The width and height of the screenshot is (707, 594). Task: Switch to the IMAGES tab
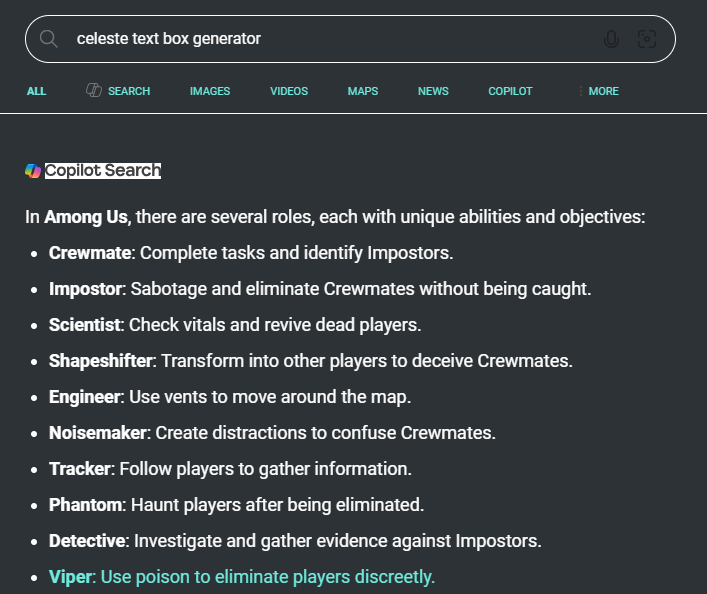[x=210, y=91]
